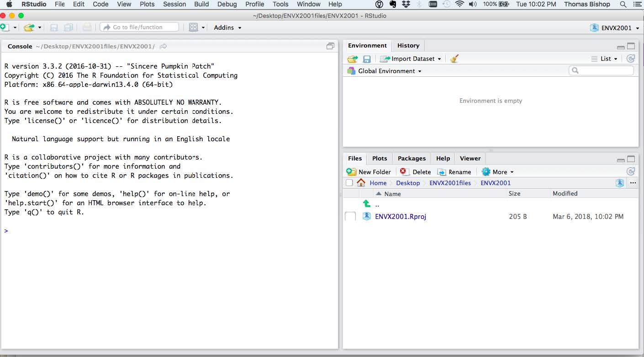
Task: Check the ENVX2001.Rproj file checkbox
Action: [350, 216]
